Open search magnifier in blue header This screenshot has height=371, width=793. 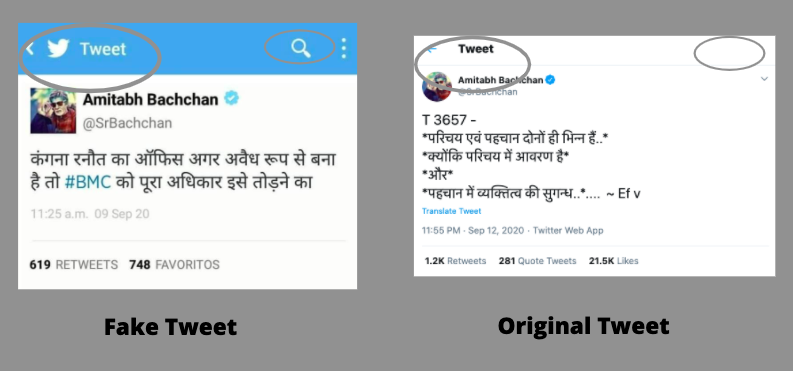click(301, 48)
